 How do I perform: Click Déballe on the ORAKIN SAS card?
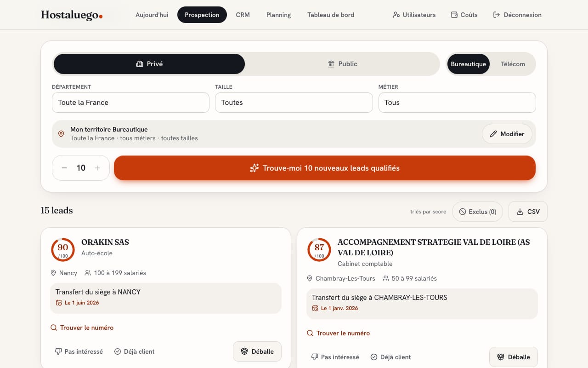[x=257, y=351]
